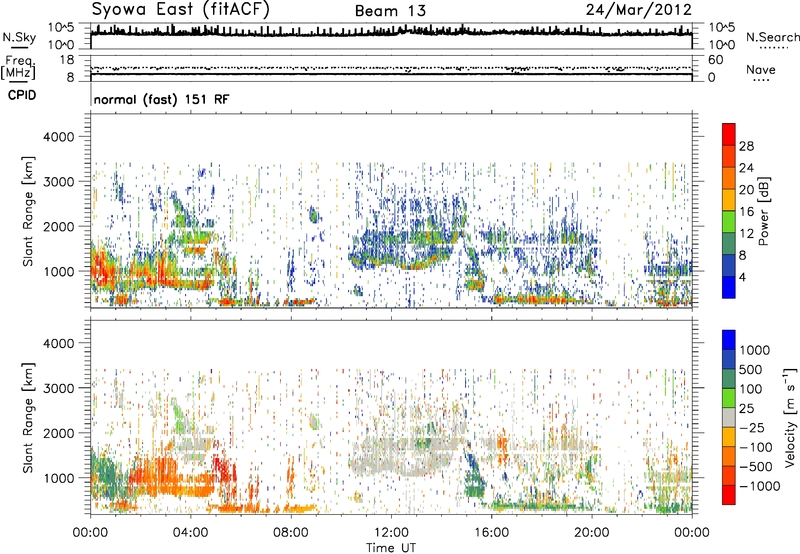Viewport: 800px width, 554px height.
Task: Click the "100" Velocity colorbar label
Action: pos(751,389)
